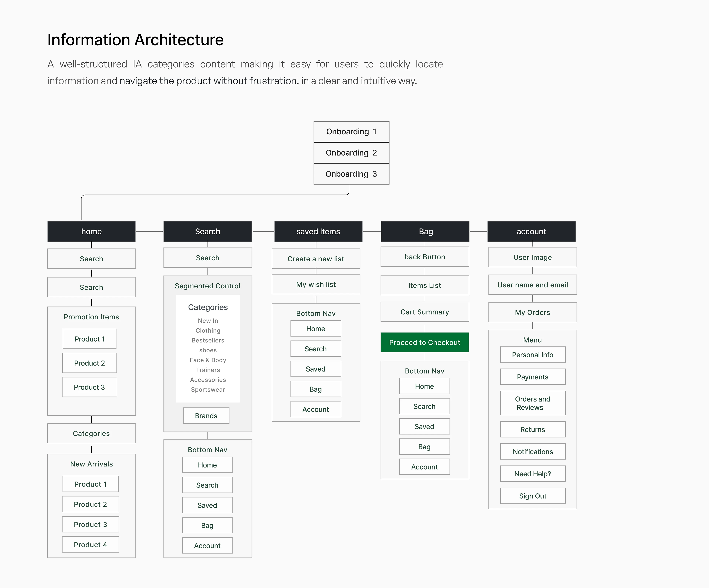This screenshot has height=588, width=709.
Task: Click the back Button box
Action: tap(425, 257)
